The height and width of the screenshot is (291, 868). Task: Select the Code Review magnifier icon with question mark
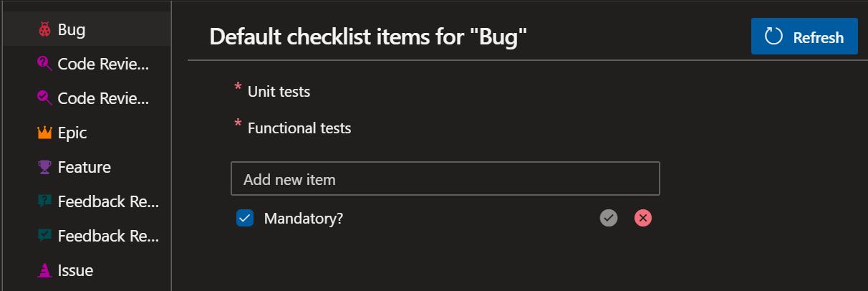tap(44, 65)
